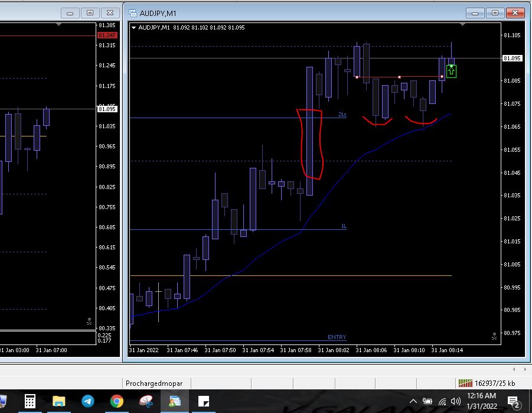
Task: Click skull icon in left chart corner
Action: [89, 321]
